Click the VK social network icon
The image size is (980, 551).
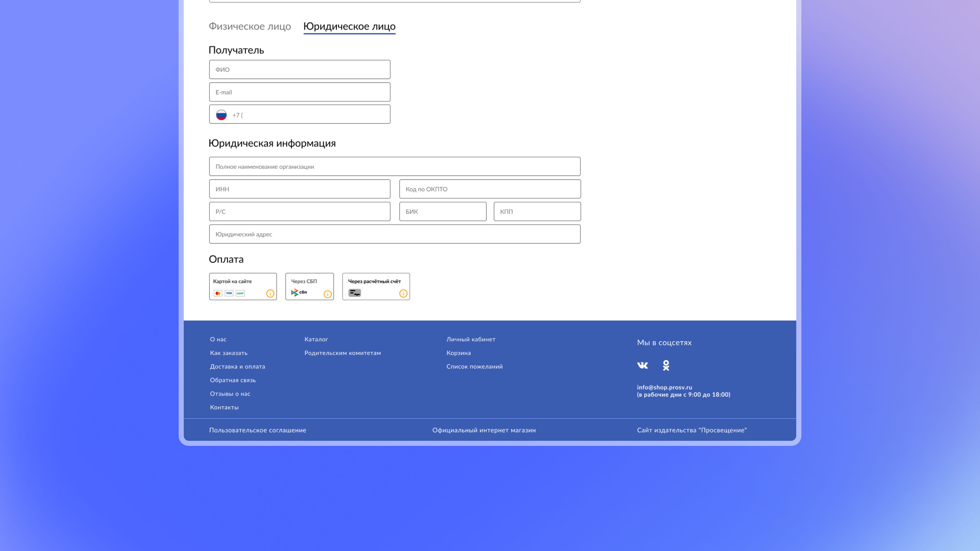[642, 365]
